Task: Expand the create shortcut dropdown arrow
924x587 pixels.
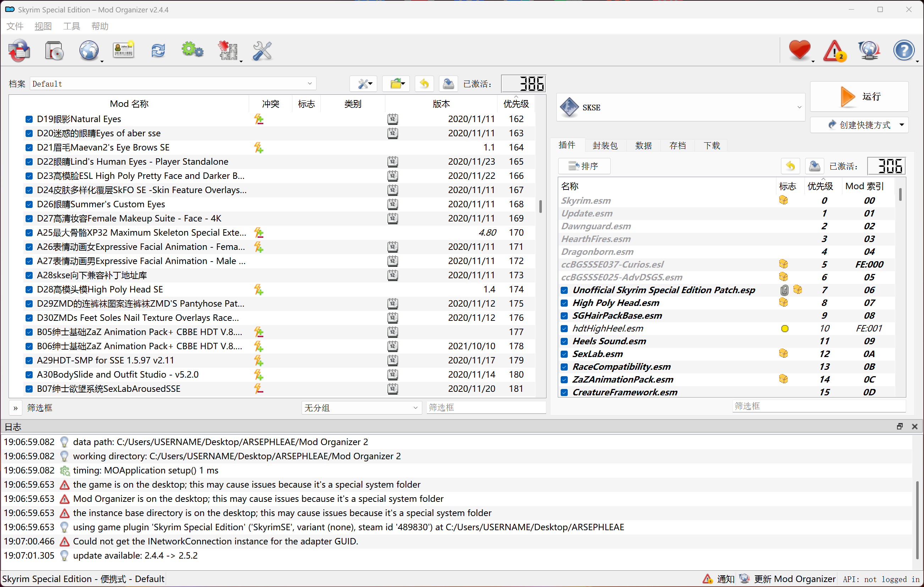Action: tap(902, 125)
